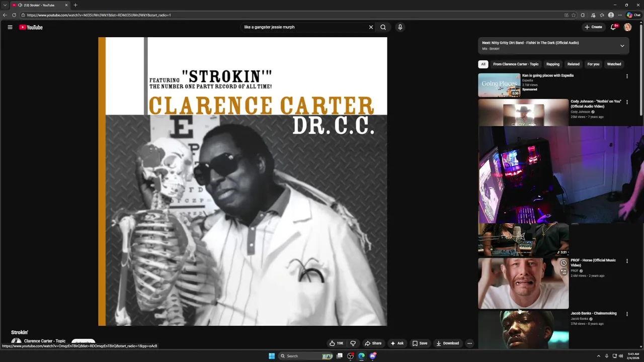Select the For you filter chip
This screenshot has width=644, height=362.
tap(593, 64)
